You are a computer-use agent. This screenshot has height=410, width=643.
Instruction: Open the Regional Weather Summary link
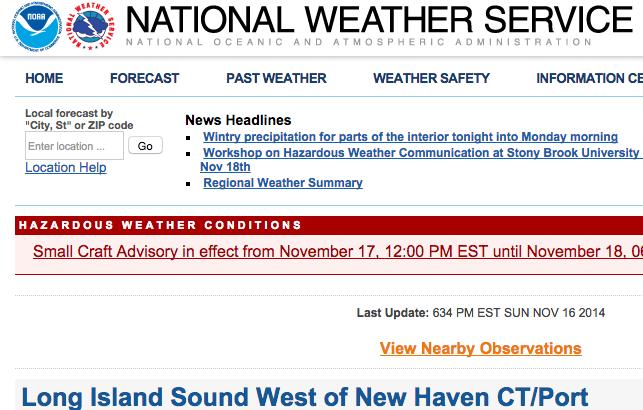(283, 183)
